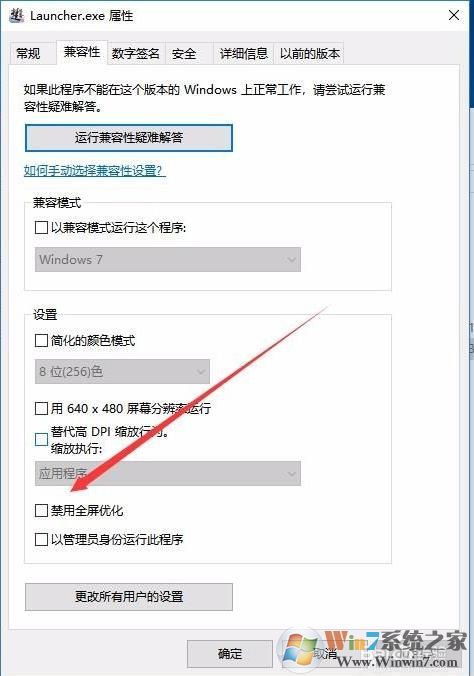Open the Windows 7 compatibility dropdown

(x=168, y=259)
